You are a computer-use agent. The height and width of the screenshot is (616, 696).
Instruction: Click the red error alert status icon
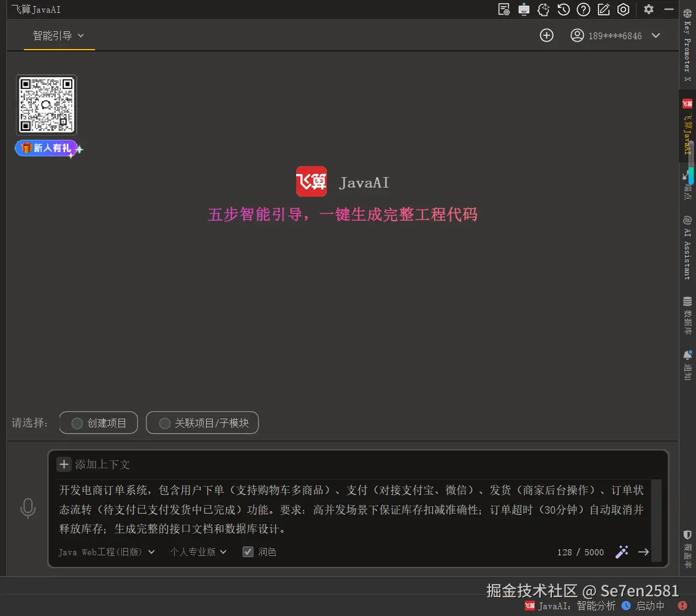[x=683, y=606]
